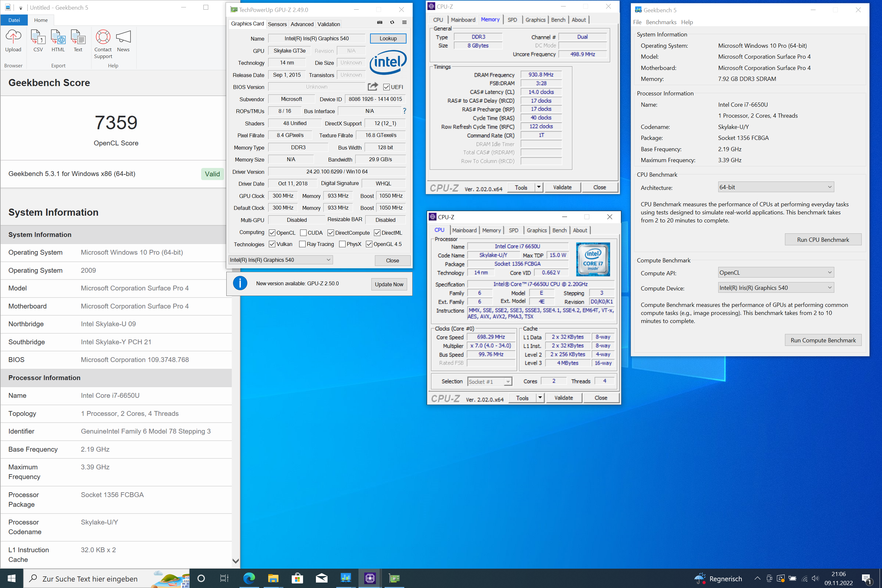Open the Mail app from the taskbar
882x588 pixels.
point(321,578)
